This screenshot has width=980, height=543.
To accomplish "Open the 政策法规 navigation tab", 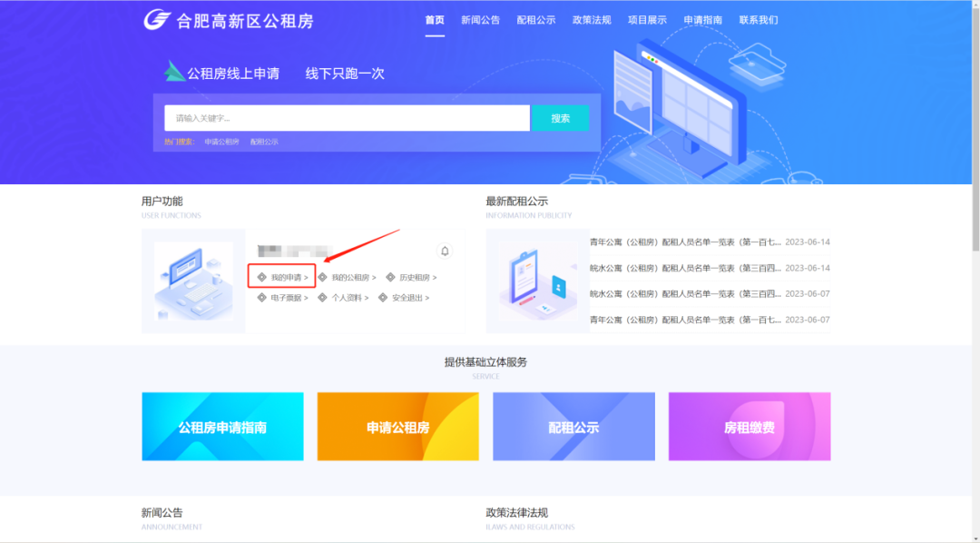I will [x=591, y=20].
